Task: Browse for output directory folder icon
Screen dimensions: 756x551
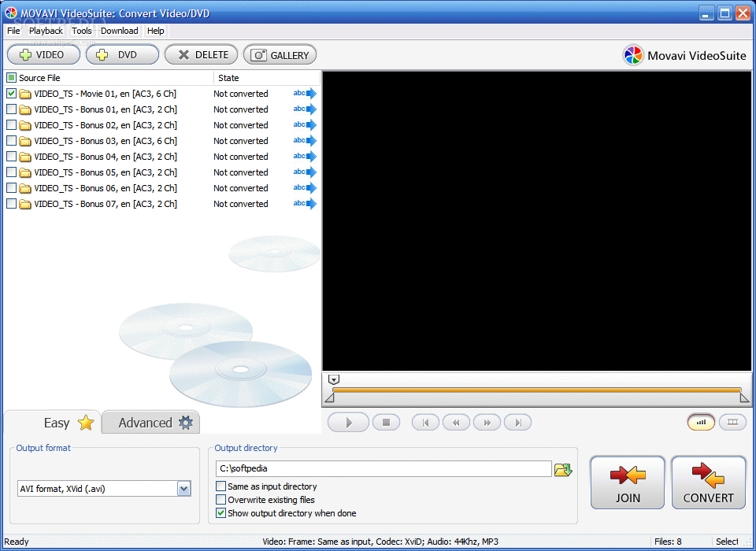Action: tap(563, 469)
